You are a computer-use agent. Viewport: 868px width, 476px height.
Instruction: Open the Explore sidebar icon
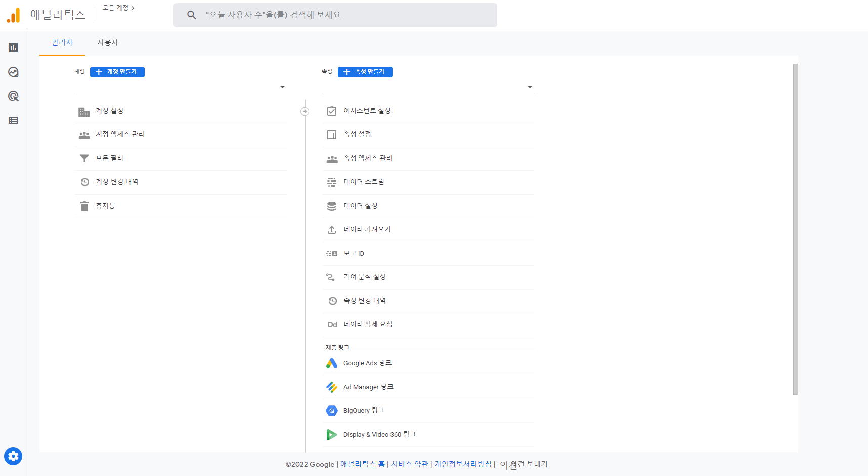point(13,72)
